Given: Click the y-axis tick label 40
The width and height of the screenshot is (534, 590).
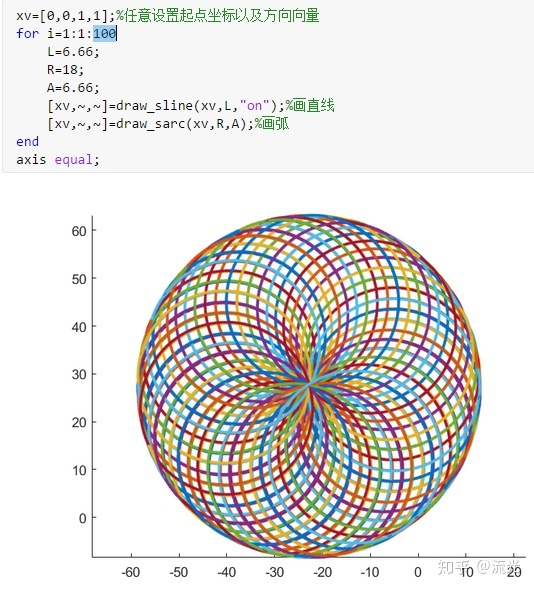Looking at the screenshot, I should [79, 327].
